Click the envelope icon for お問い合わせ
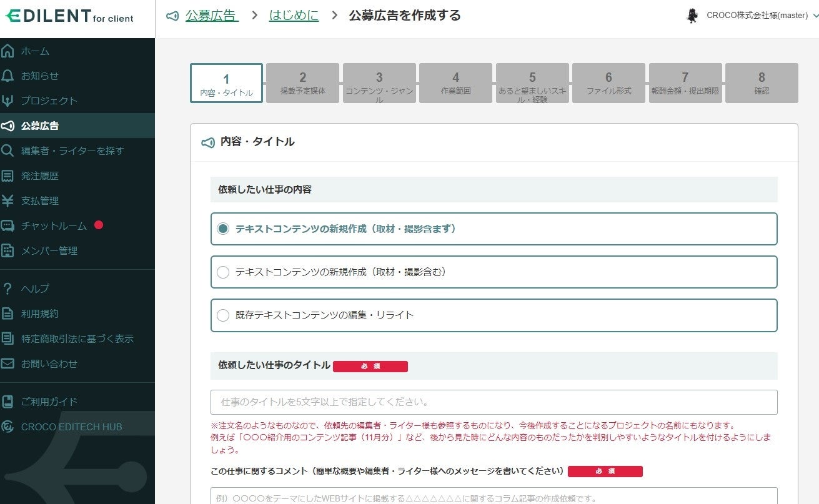This screenshot has height=504, width=819. 7,363
